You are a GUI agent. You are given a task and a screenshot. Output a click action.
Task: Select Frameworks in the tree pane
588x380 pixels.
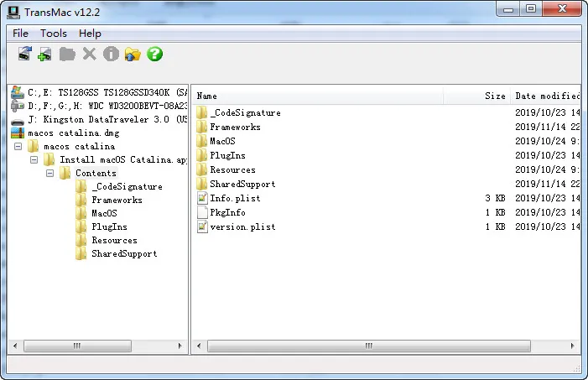click(117, 200)
